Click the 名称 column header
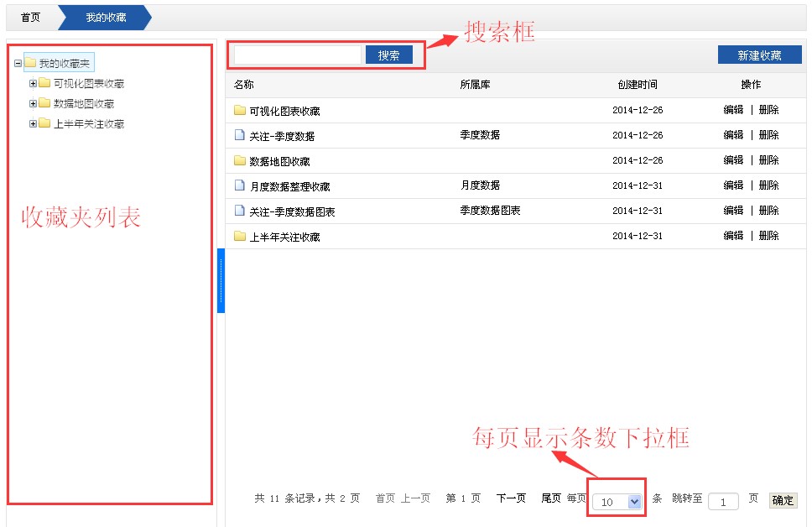 (244, 84)
